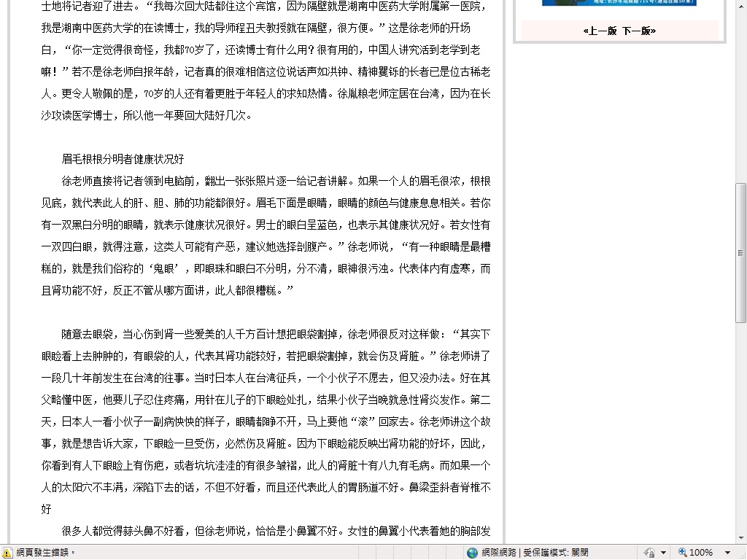Click the «上一版» previous page link

pos(600,31)
